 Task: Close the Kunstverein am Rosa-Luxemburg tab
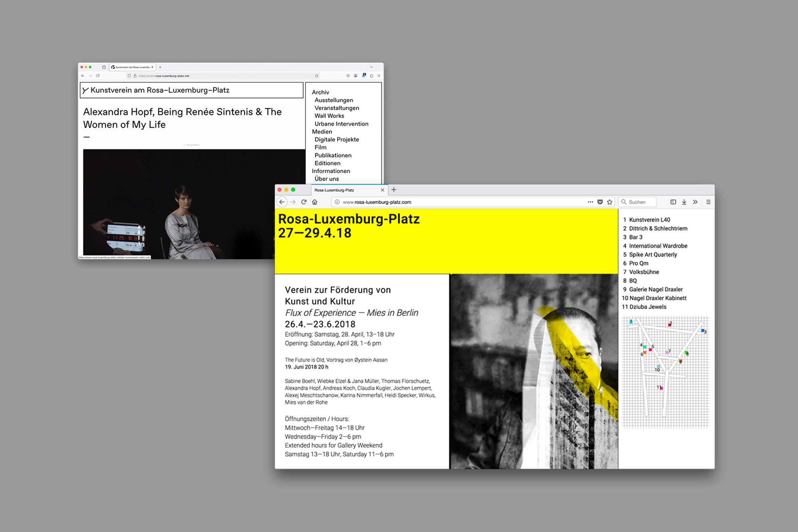pos(152,67)
